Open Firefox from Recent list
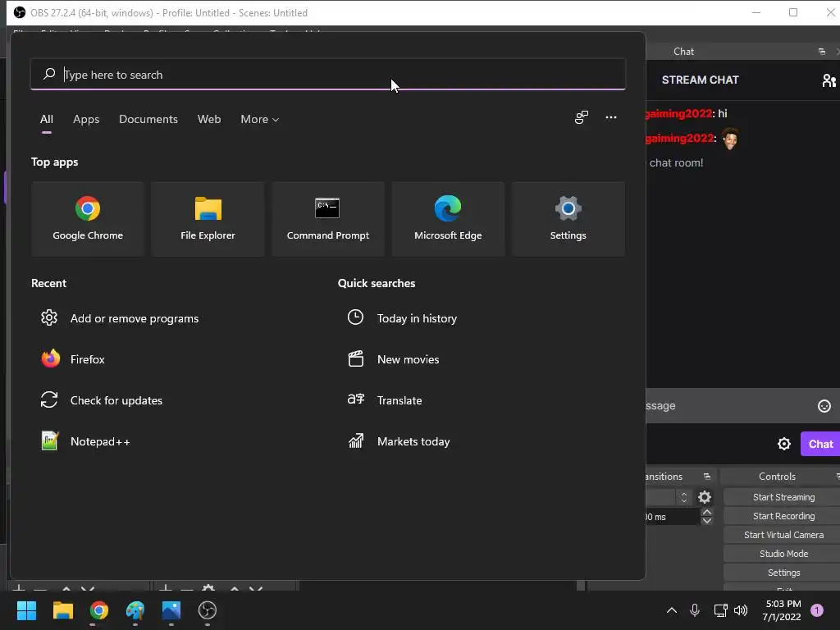The width and height of the screenshot is (840, 630). pyautogui.click(x=73, y=359)
